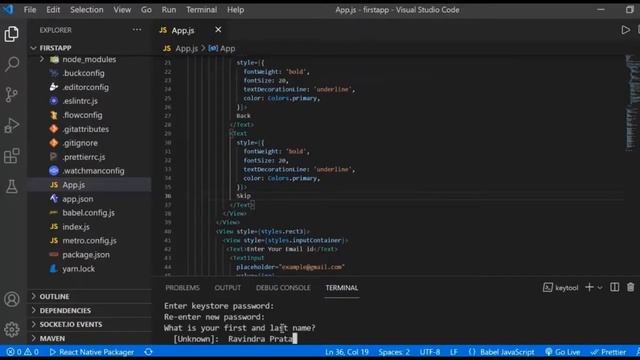Open the launch profile dropdown beside plus
The image size is (640, 360).
[x=600, y=288]
